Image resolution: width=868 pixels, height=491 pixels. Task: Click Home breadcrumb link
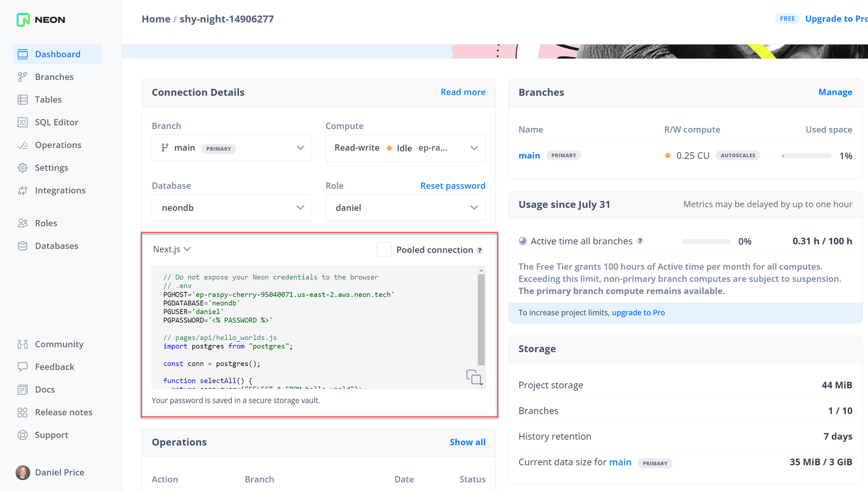(156, 19)
